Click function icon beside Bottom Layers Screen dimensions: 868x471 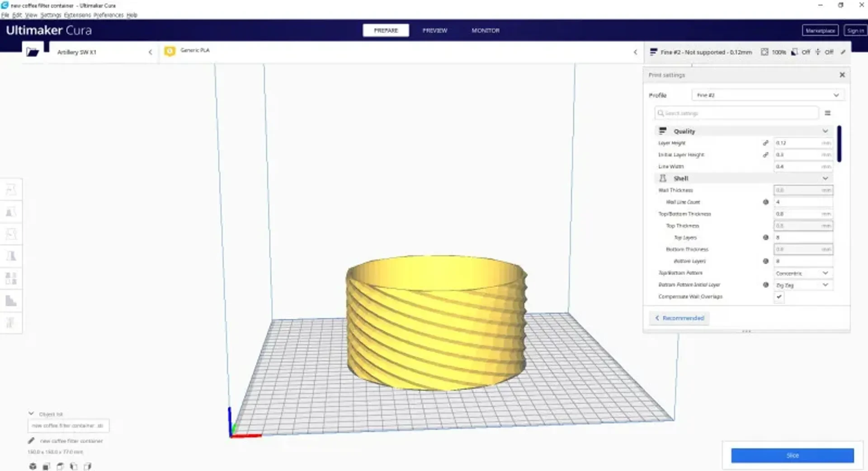point(766,261)
